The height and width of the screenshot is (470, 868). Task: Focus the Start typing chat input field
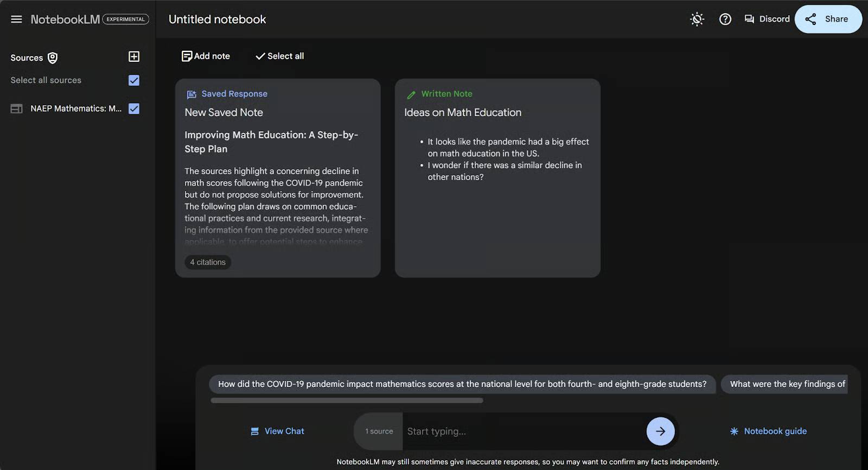(x=524, y=431)
